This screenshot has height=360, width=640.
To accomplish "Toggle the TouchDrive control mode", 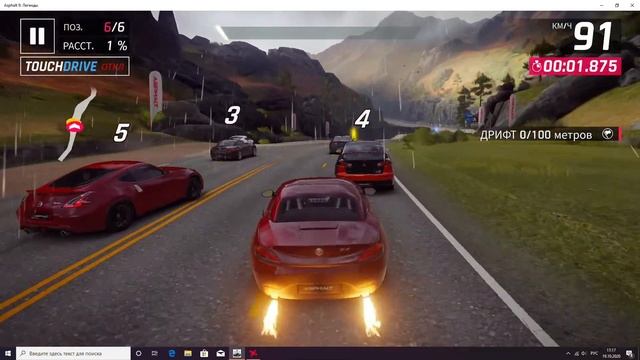I will pyautogui.click(x=75, y=67).
